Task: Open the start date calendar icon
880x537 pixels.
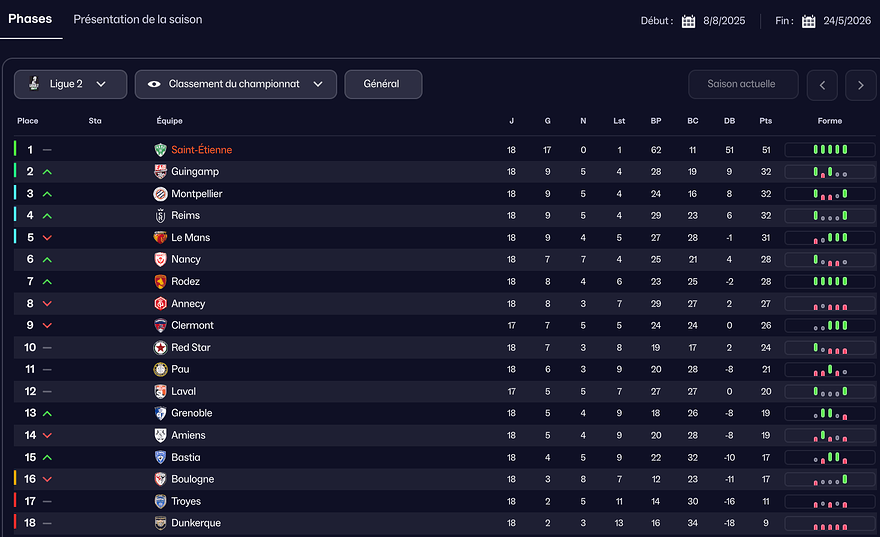Action: (688, 21)
